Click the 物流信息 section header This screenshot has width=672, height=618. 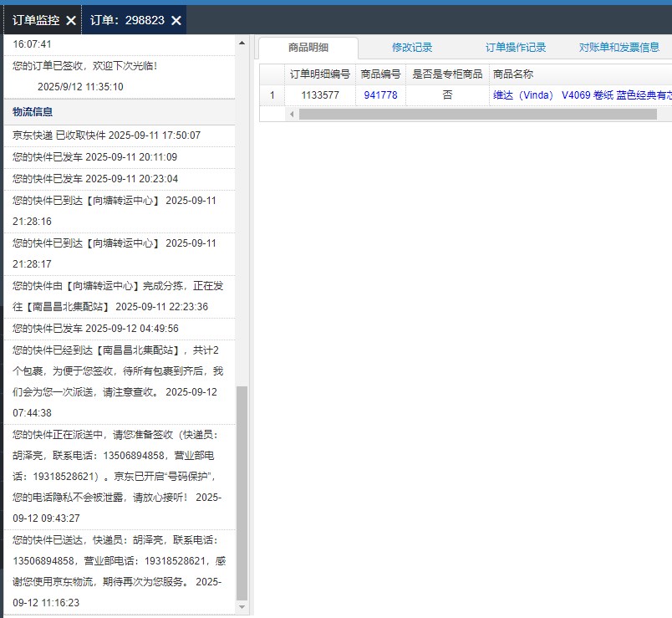click(x=33, y=112)
